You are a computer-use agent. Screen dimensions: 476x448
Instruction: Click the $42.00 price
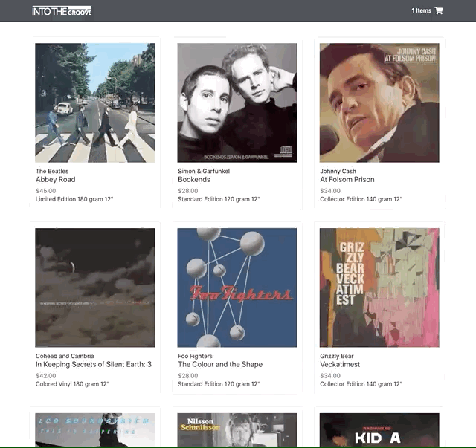tap(46, 375)
